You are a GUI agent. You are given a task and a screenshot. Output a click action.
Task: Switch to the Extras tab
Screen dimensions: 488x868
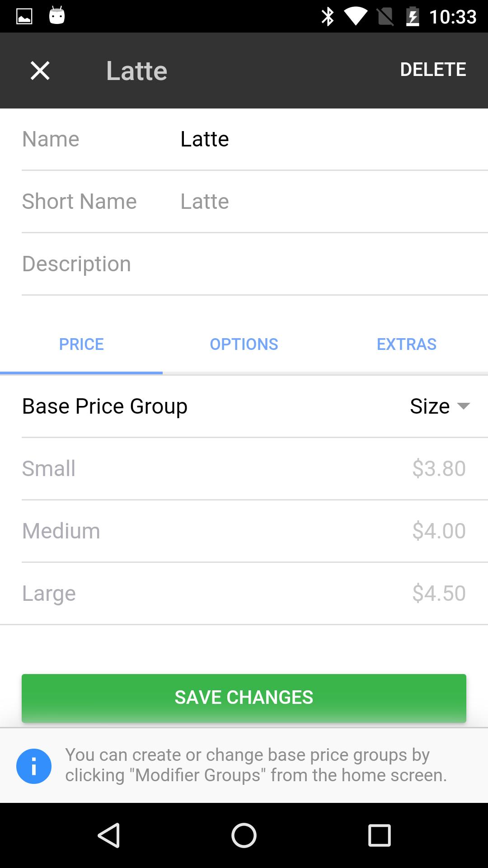(407, 344)
